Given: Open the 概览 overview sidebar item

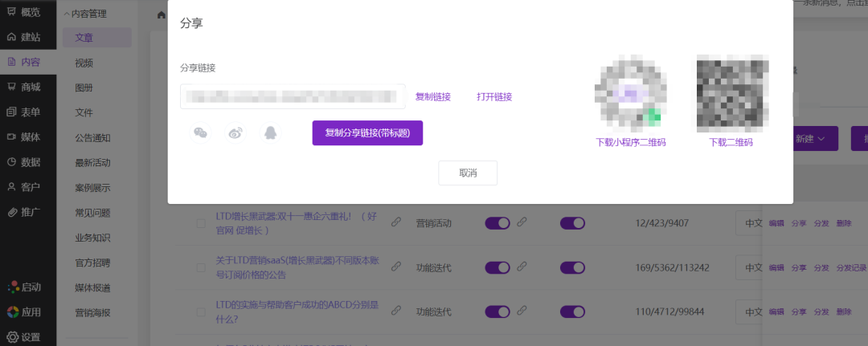Looking at the screenshot, I should [23, 12].
